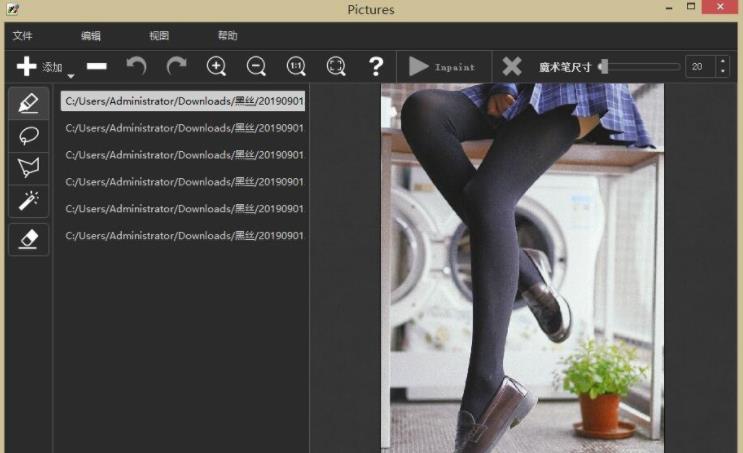Open the help question mark icon

[x=376, y=67]
